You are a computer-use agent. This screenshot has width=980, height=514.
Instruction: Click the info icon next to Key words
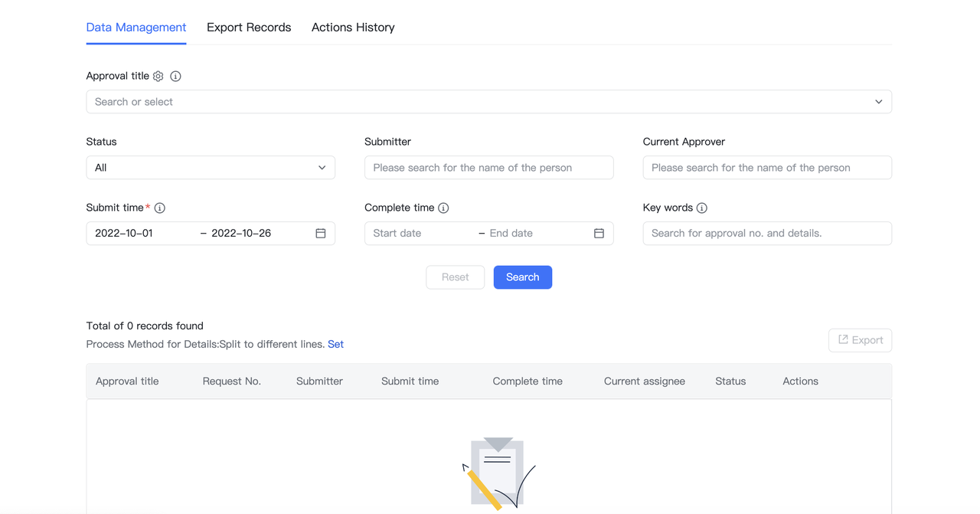[702, 208]
